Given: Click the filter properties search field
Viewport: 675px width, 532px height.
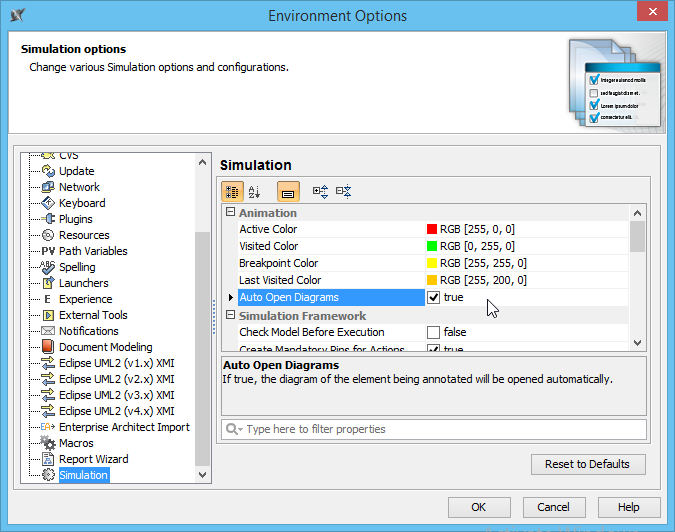Looking at the screenshot, I should point(434,429).
